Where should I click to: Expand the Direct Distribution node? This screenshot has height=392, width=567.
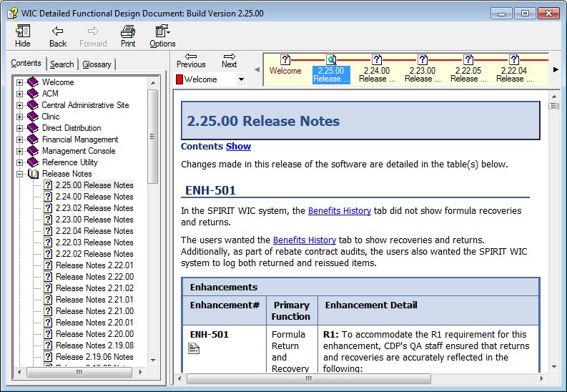pos(19,128)
